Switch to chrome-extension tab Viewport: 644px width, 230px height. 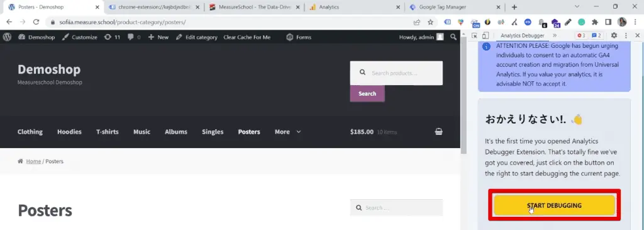click(155, 7)
